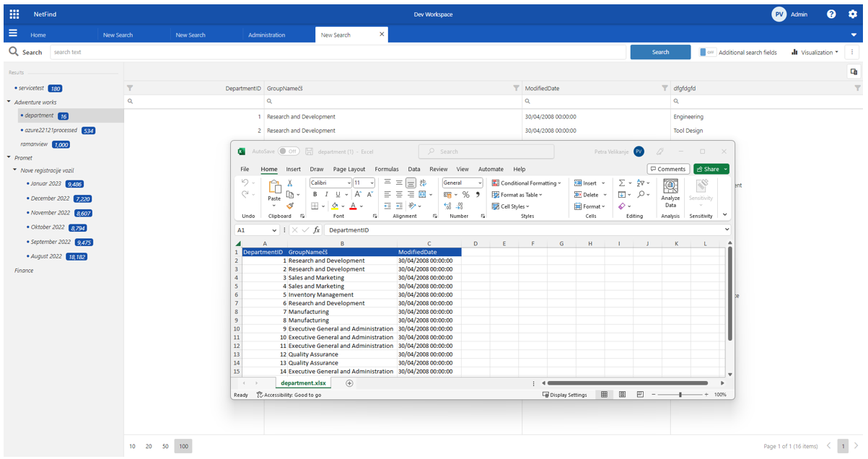Switch to the Administration tab
Image resolution: width=868 pixels, height=459 pixels.
pyautogui.click(x=266, y=35)
